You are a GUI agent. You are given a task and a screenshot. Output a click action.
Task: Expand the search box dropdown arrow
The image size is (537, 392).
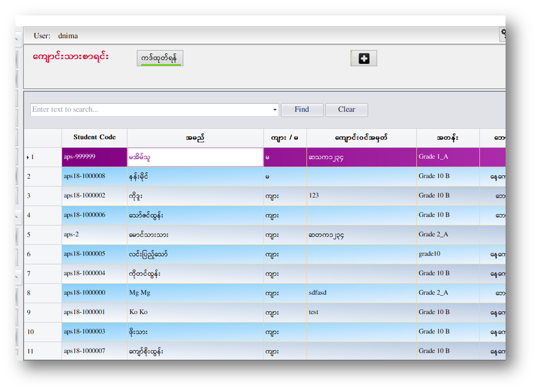[x=275, y=110]
